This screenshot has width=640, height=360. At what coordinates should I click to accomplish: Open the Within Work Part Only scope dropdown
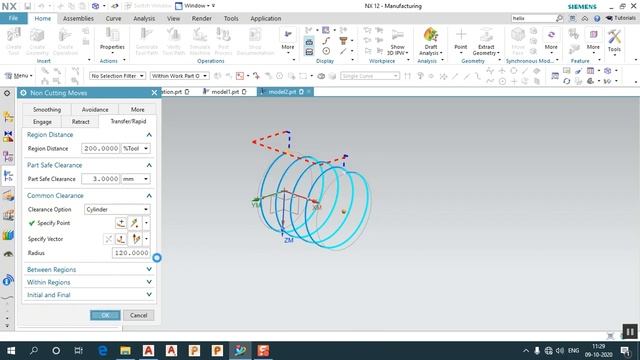pyautogui.click(x=179, y=76)
